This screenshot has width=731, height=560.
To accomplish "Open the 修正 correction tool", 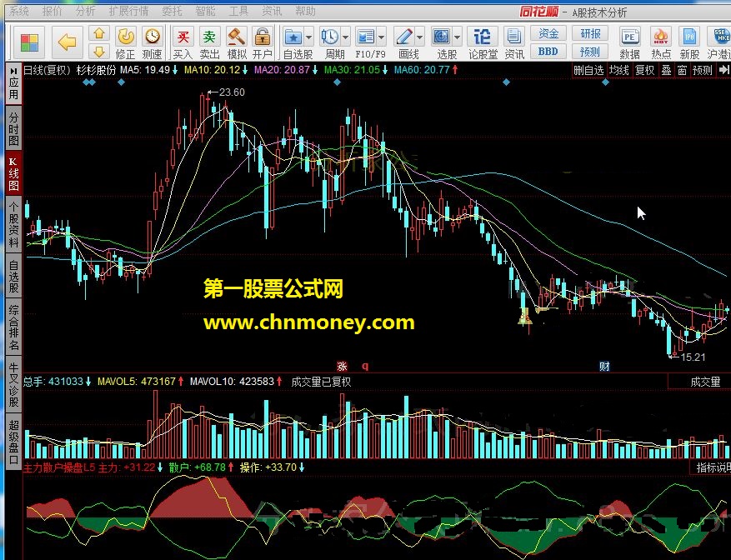I will tap(125, 43).
